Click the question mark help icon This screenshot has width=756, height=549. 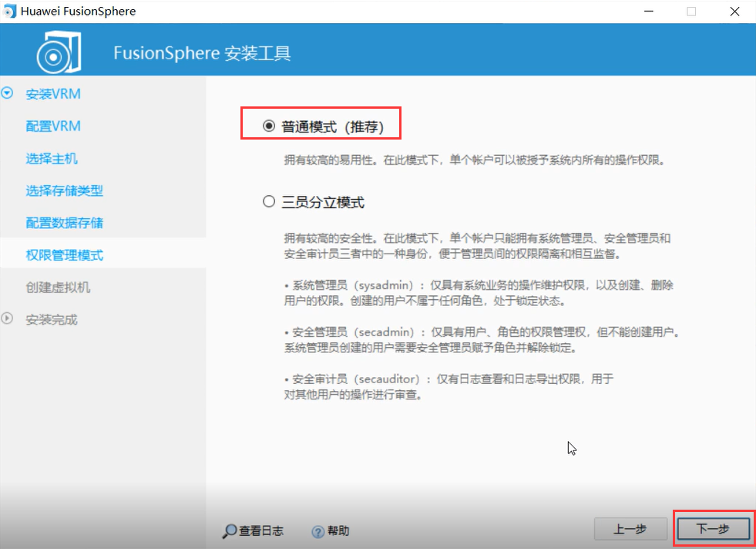(x=318, y=531)
